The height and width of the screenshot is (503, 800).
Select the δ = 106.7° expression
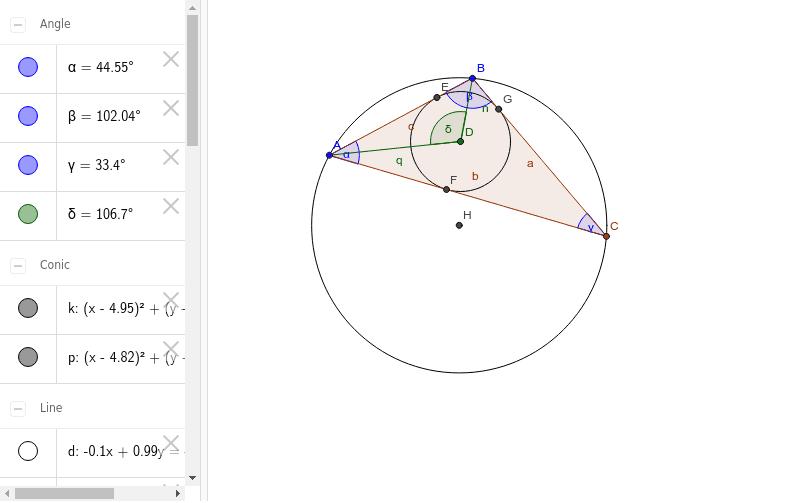coord(101,214)
